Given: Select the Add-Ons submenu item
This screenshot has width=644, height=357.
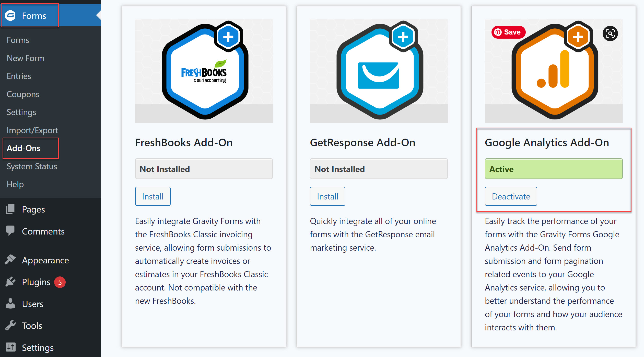Looking at the screenshot, I should click(x=24, y=148).
